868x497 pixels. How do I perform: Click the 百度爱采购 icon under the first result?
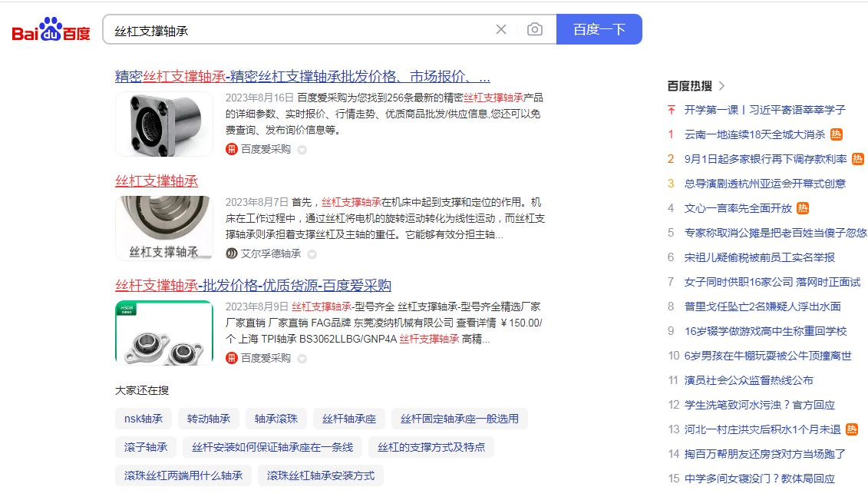[x=232, y=149]
